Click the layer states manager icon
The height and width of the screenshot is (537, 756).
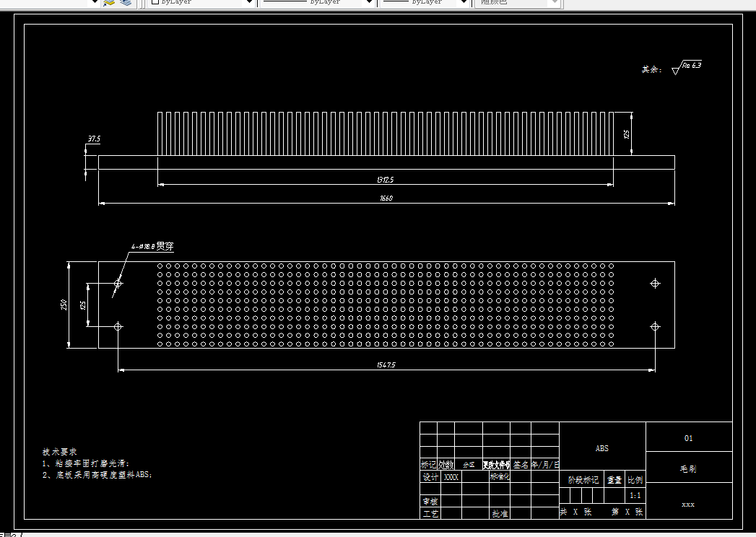tap(126, 2)
